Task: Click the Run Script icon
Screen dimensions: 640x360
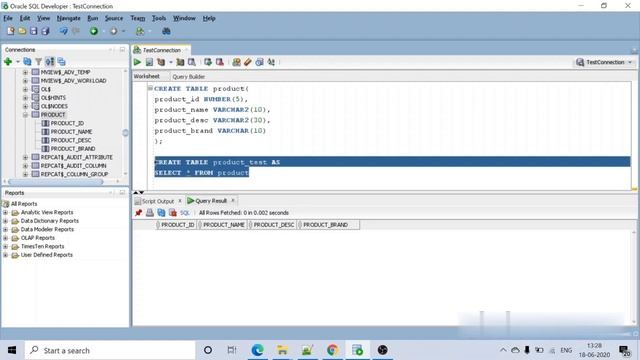Action: click(149, 62)
